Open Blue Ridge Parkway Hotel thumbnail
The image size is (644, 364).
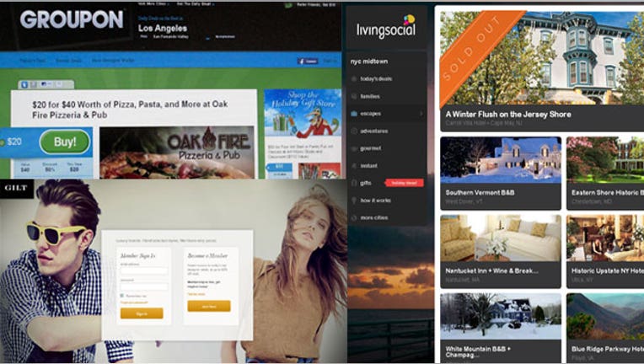point(605,316)
